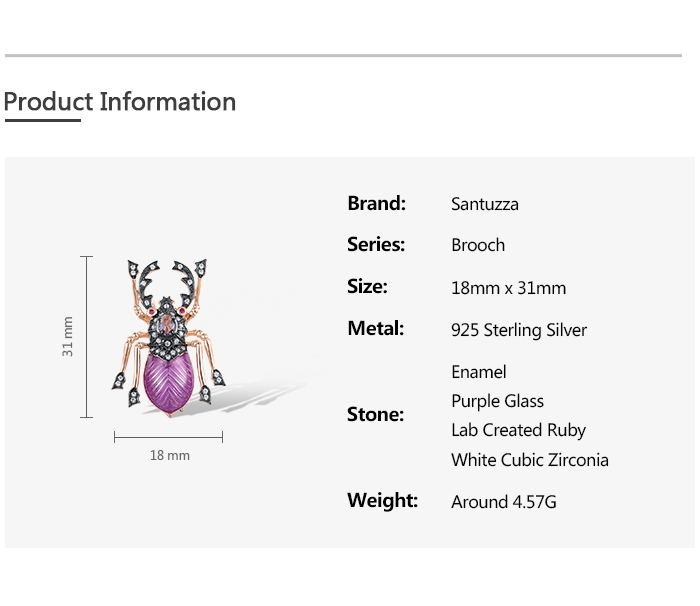The height and width of the screenshot is (606, 700).
Task: Select the 925 Sterling Silver text
Action: pyautogui.click(x=519, y=330)
